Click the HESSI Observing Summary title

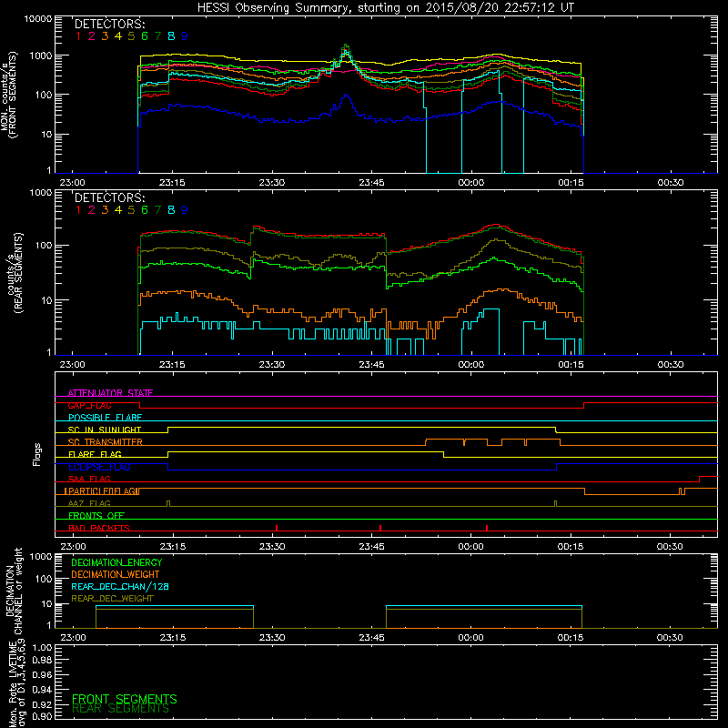[x=385, y=7]
